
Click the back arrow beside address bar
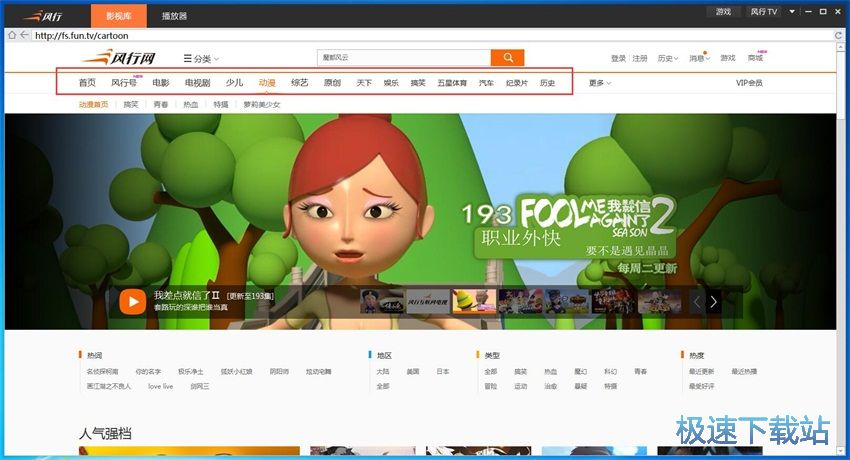tap(24, 35)
